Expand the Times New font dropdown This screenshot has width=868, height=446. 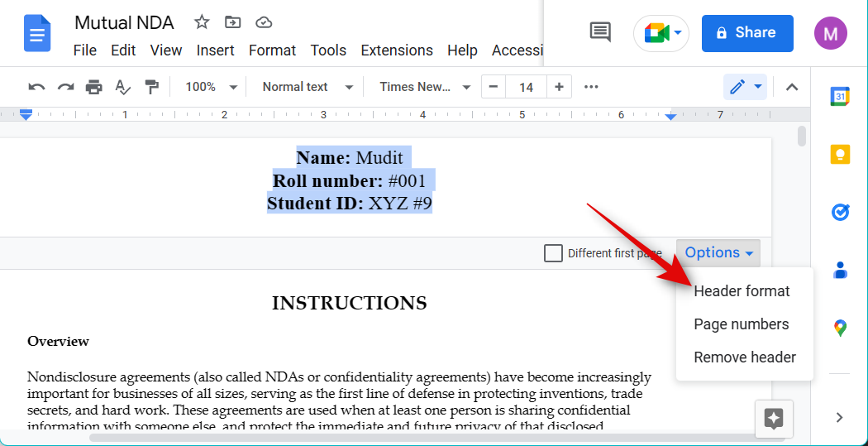pyautogui.click(x=424, y=87)
